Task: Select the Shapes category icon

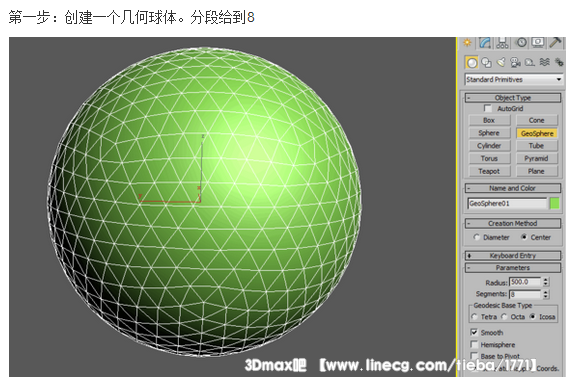Action: click(x=487, y=62)
